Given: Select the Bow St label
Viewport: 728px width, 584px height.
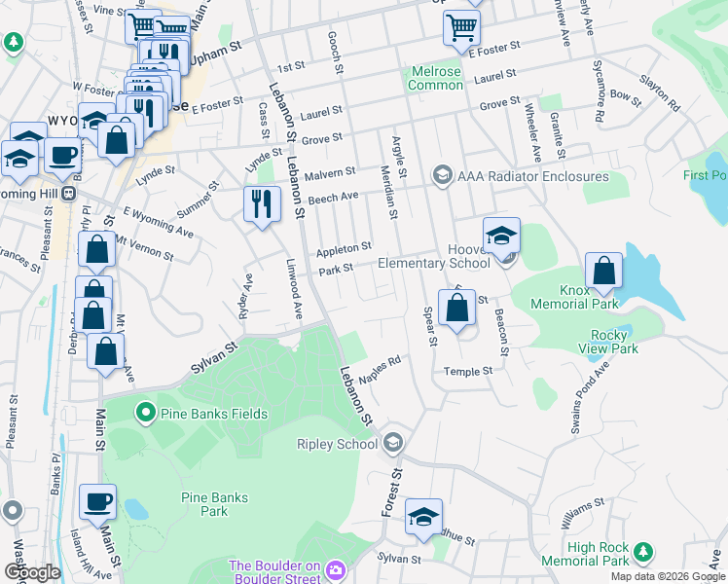Looking at the screenshot, I should [x=626, y=98].
